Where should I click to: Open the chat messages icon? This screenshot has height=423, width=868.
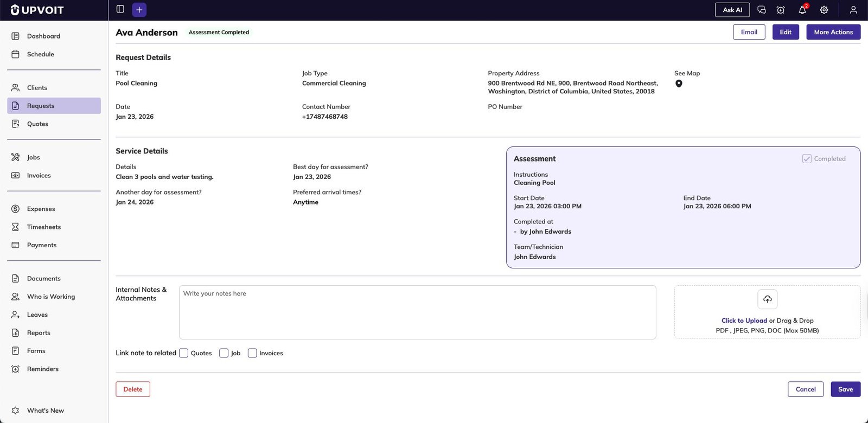click(762, 10)
